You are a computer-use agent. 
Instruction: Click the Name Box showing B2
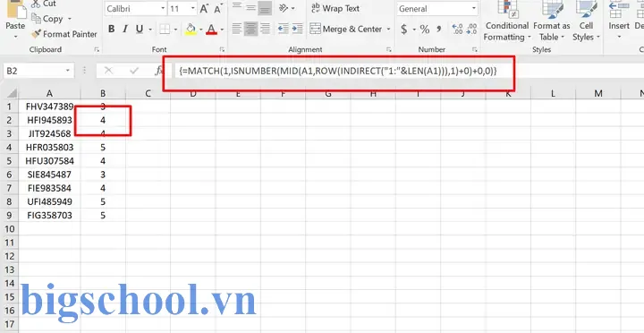[x=38, y=71]
